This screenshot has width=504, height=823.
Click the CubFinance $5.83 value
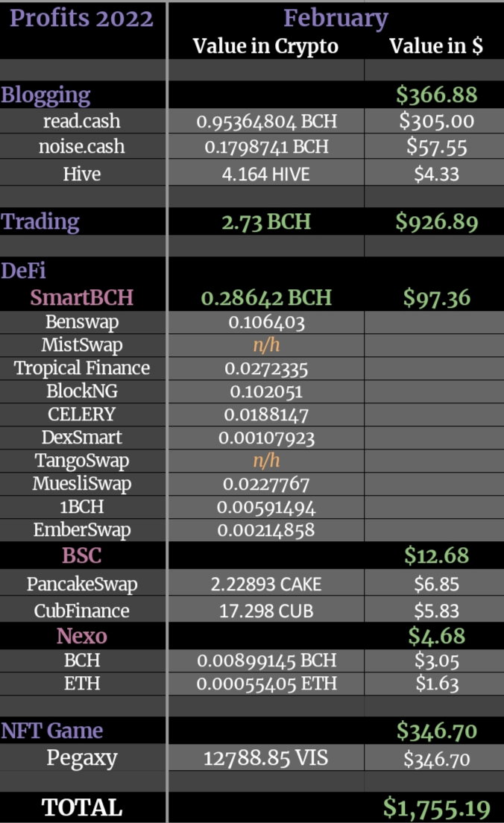point(435,611)
